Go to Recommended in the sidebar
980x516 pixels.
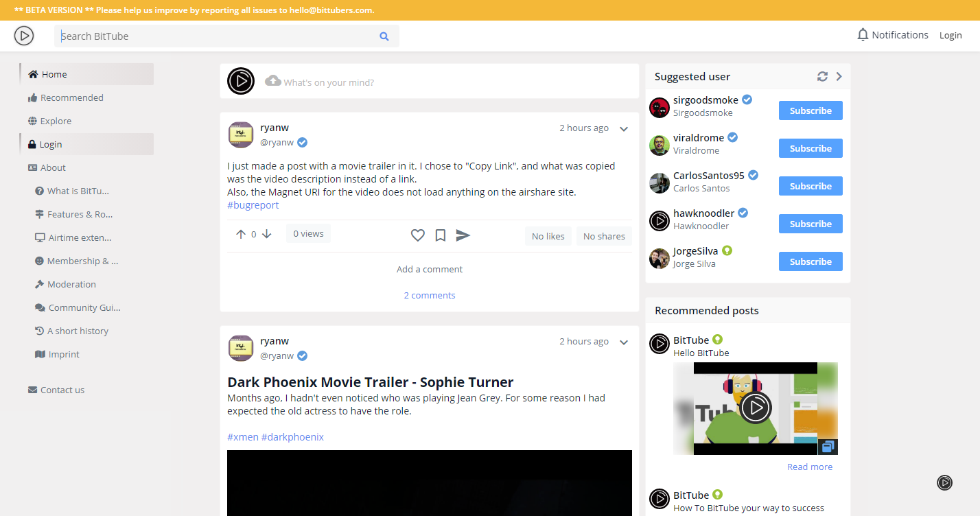71,97
